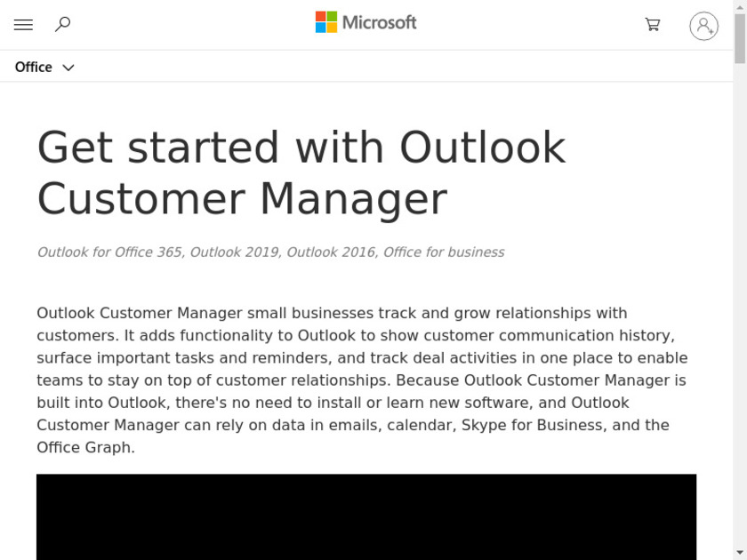Expand the chevron next to Office

pyautogui.click(x=68, y=68)
